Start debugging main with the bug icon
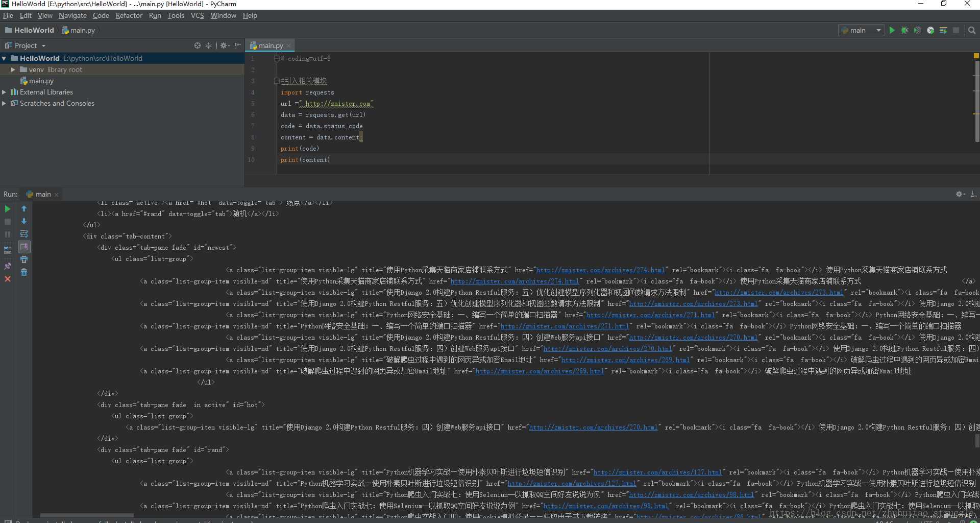This screenshot has width=980, height=523. click(x=904, y=30)
